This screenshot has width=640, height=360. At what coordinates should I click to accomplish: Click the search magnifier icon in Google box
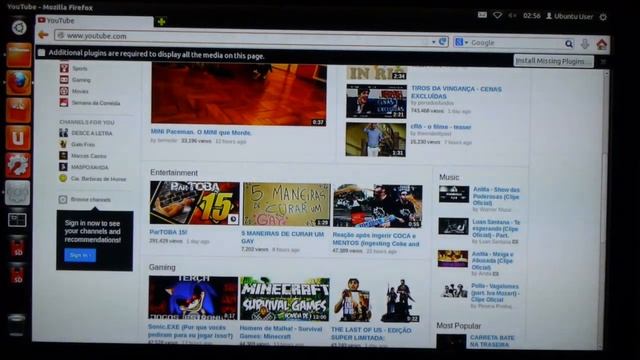point(569,44)
